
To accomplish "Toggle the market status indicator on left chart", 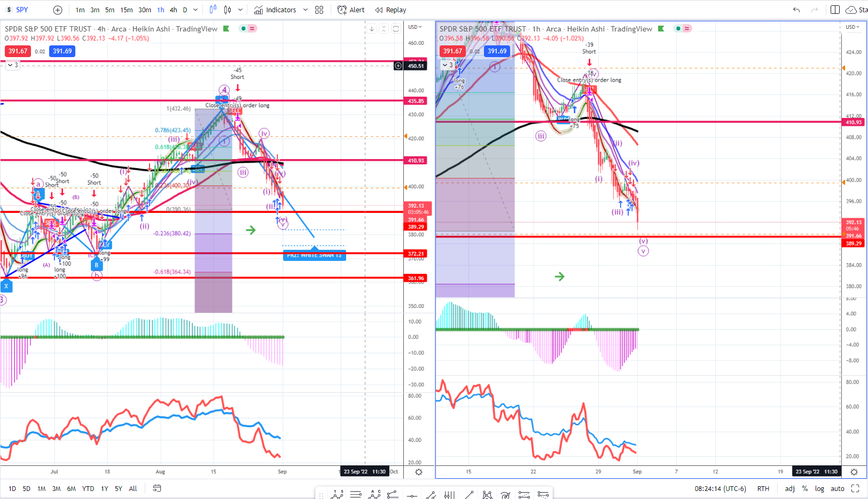I will click(x=244, y=29).
